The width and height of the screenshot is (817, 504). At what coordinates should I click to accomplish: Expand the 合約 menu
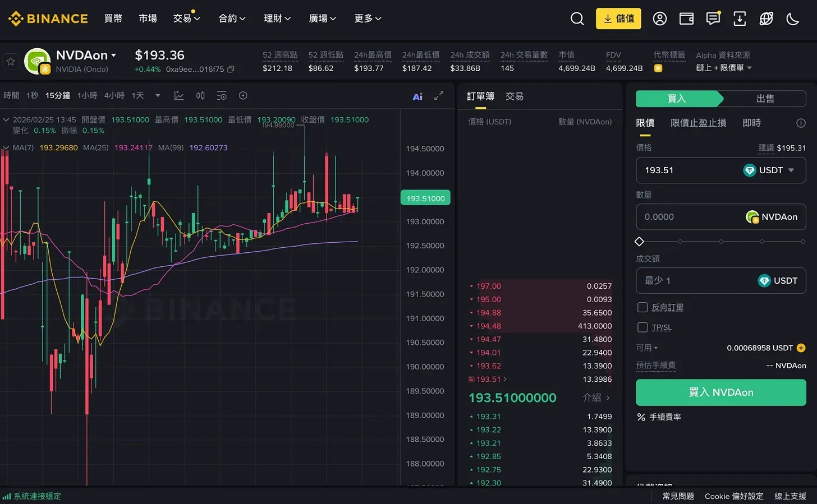[232, 19]
